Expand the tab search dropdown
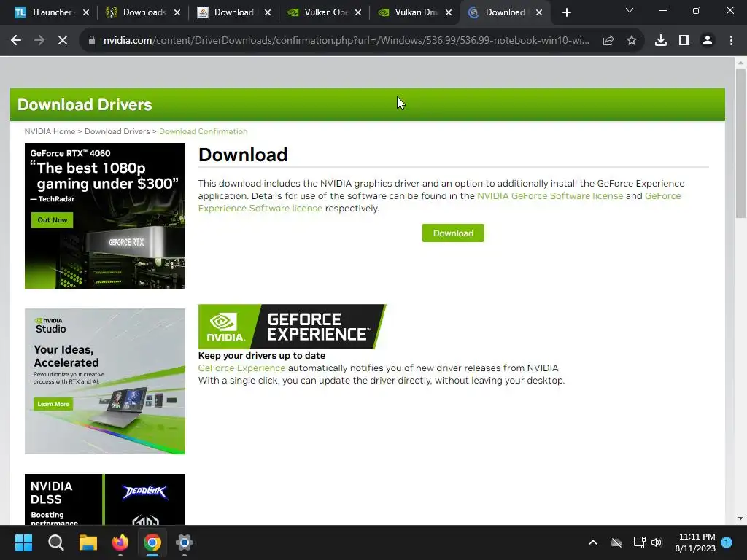The height and width of the screenshot is (560, 747). pyautogui.click(x=630, y=10)
